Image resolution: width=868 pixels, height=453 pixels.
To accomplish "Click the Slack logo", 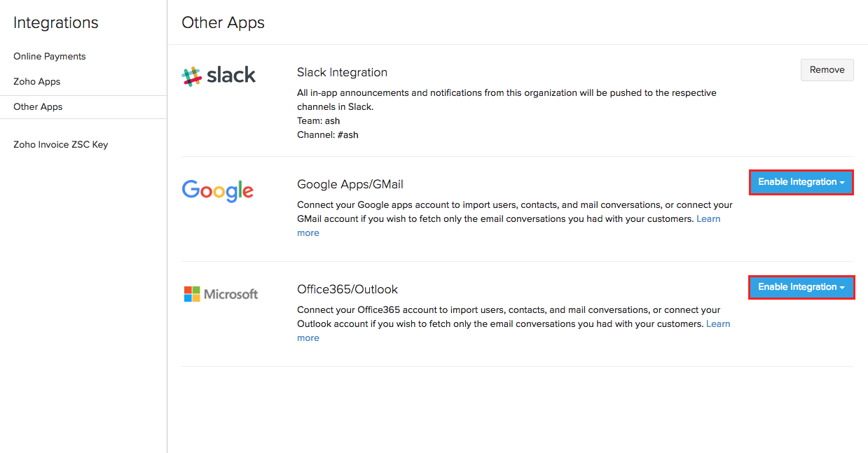I will (x=219, y=76).
